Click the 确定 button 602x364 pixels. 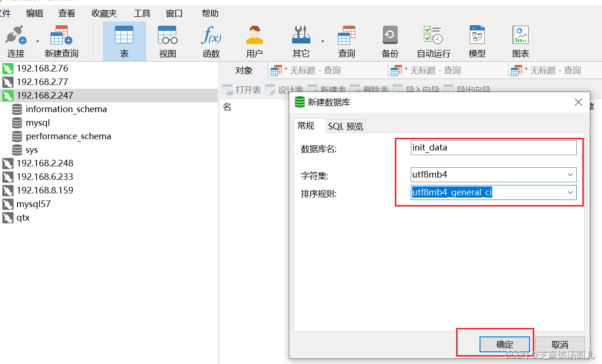click(x=505, y=345)
